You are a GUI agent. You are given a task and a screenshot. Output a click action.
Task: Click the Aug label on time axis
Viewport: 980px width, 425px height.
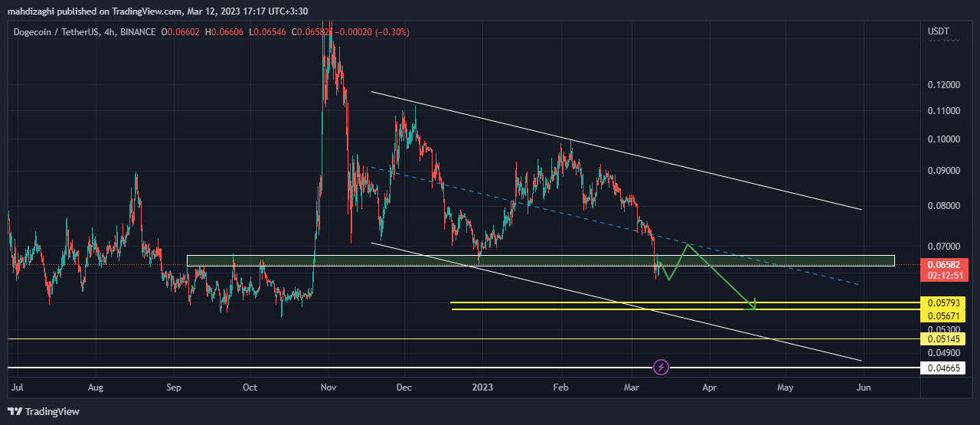coord(95,387)
